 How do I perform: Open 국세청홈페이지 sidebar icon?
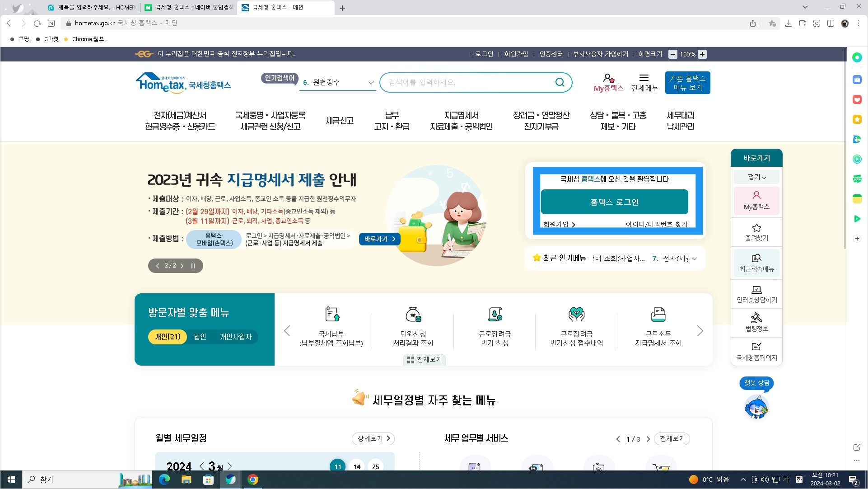coord(756,352)
